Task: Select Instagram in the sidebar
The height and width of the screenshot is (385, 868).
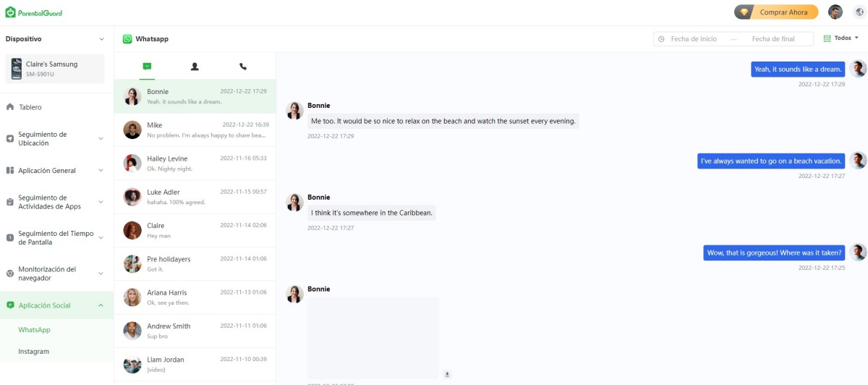Action: 34,352
